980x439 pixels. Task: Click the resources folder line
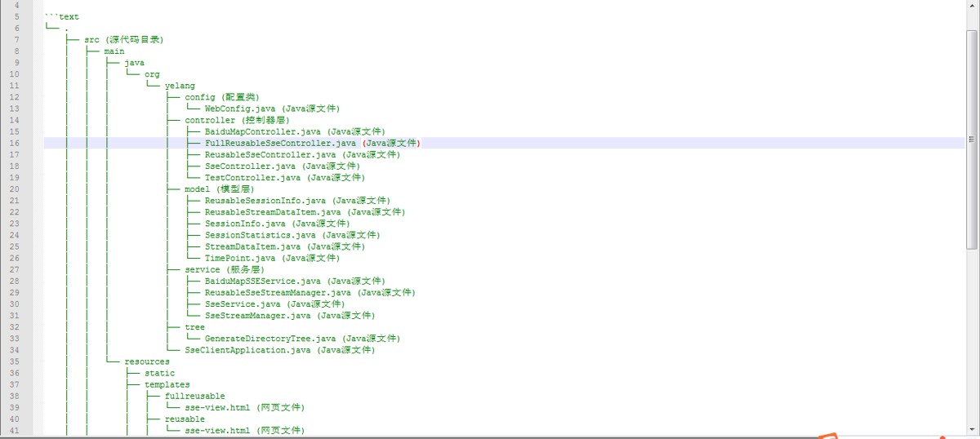tap(147, 361)
